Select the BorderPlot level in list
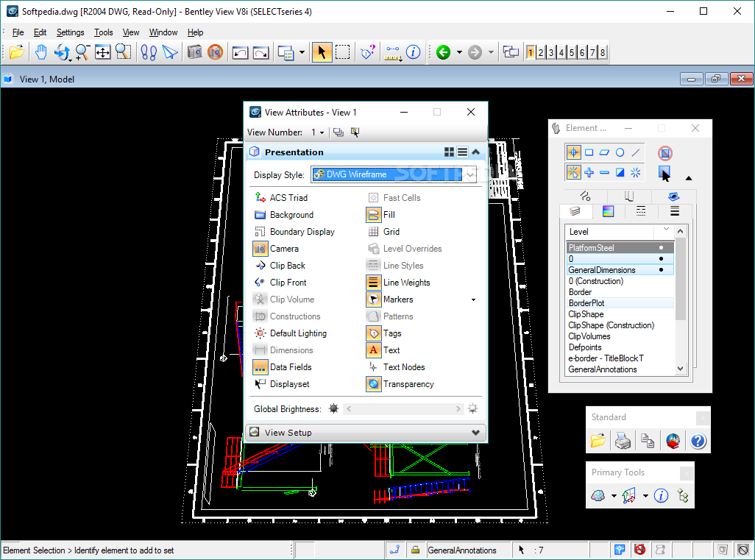Image resolution: width=755 pixels, height=560 pixels. tap(586, 303)
